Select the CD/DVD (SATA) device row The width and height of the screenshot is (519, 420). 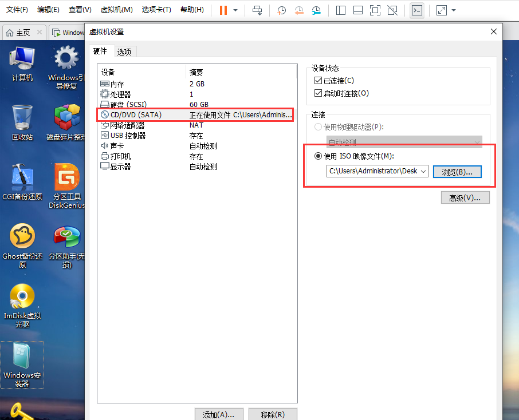pos(196,115)
